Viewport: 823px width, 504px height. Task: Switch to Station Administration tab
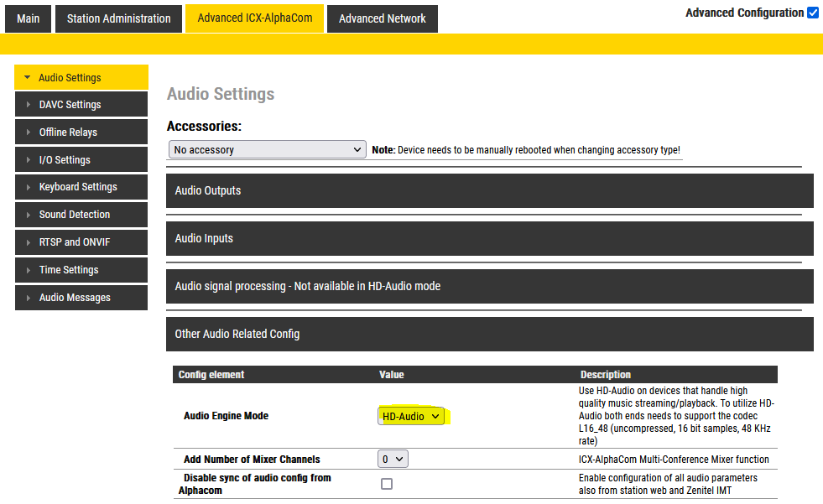(118, 18)
